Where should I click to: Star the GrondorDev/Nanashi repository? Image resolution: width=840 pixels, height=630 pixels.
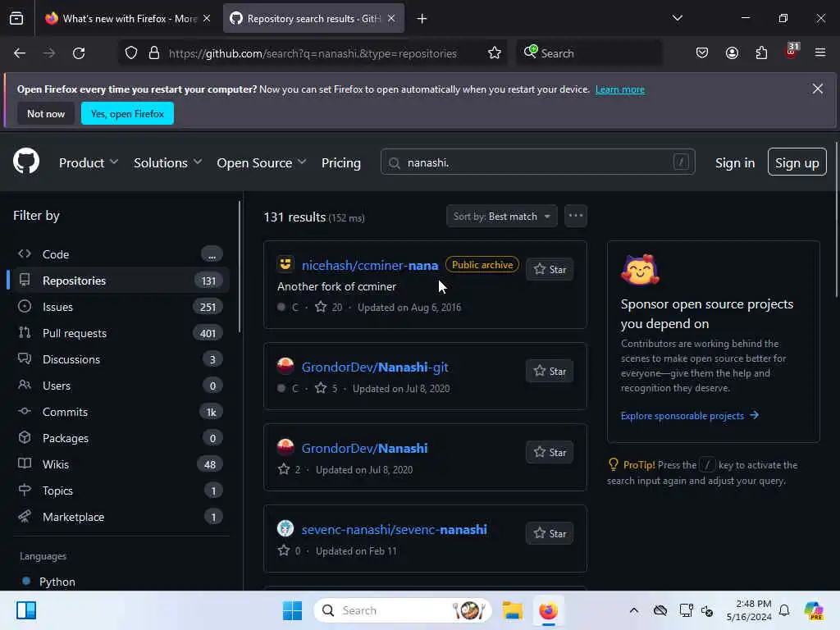550,453
